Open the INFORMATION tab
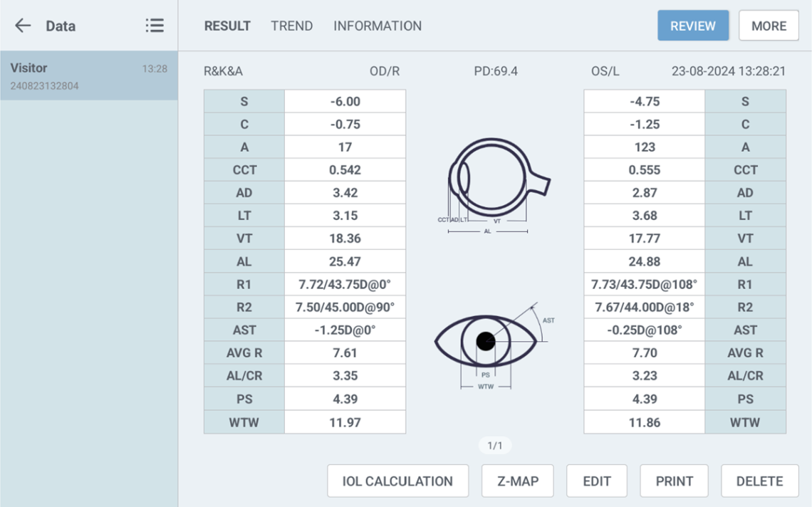The height and width of the screenshot is (507, 812). (x=378, y=26)
